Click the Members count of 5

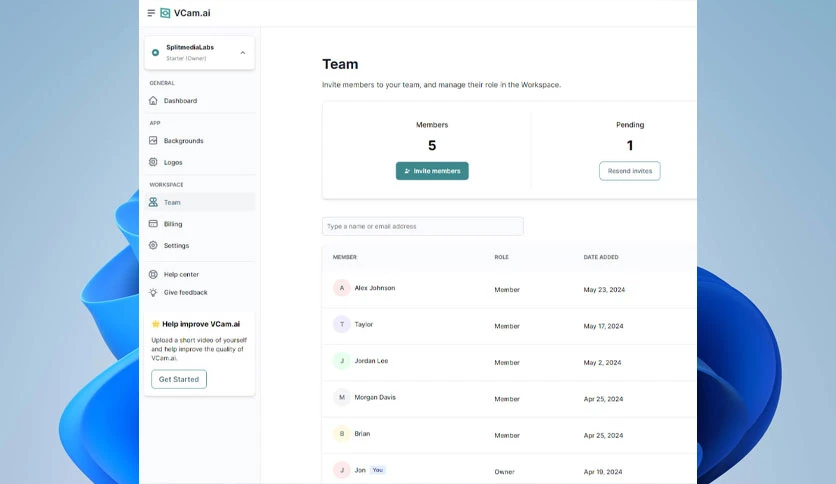coord(432,146)
